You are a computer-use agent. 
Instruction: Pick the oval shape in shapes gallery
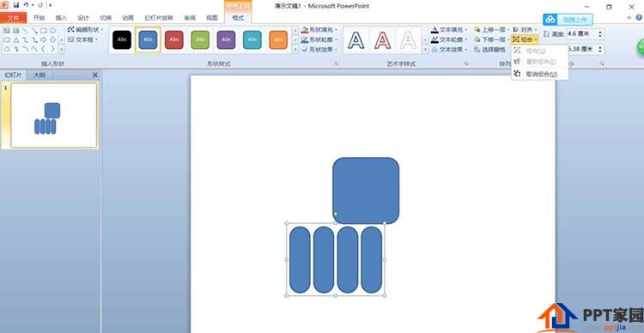pyautogui.click(x=52, y=30)
